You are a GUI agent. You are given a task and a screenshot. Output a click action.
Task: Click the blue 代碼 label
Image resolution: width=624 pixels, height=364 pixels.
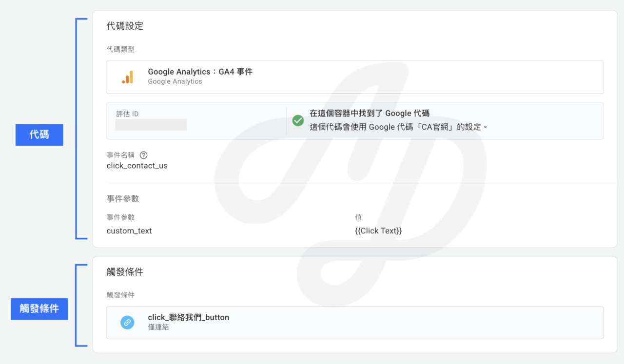pos(39,134)
